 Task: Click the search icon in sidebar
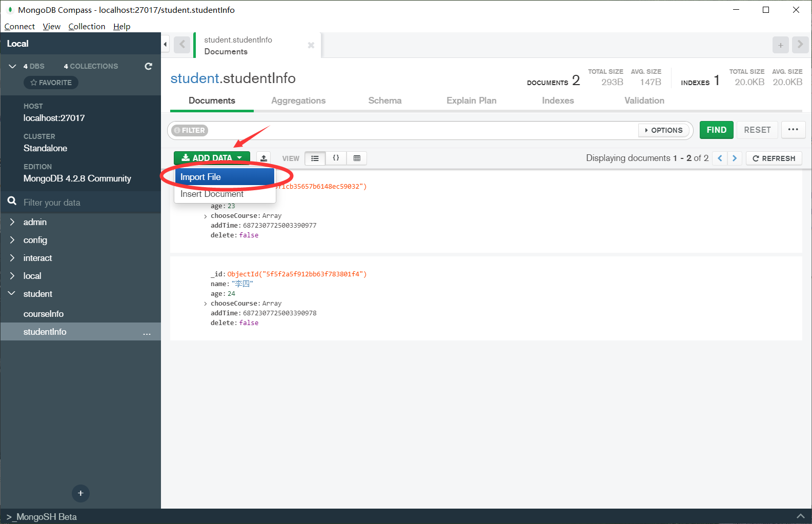pyautogui.click(x=12, y=201)
